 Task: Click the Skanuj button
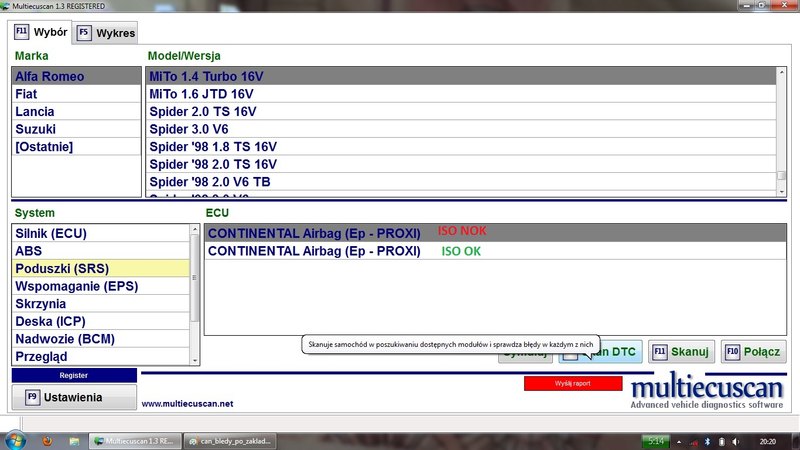click(681, 352)
